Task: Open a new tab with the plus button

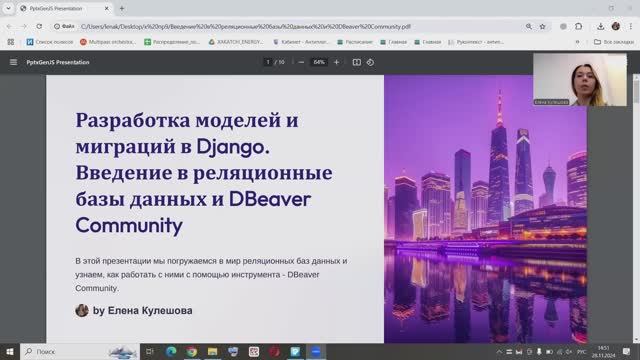Action: click(x=122, y=8)
